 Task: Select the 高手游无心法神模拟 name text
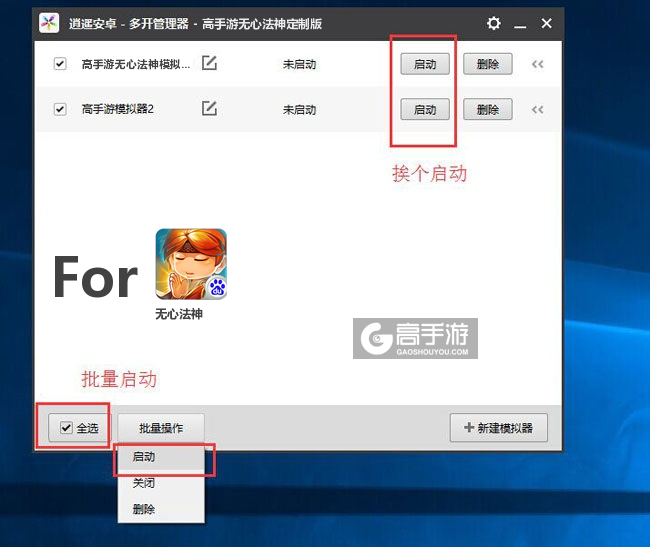(x=136, y=64)
